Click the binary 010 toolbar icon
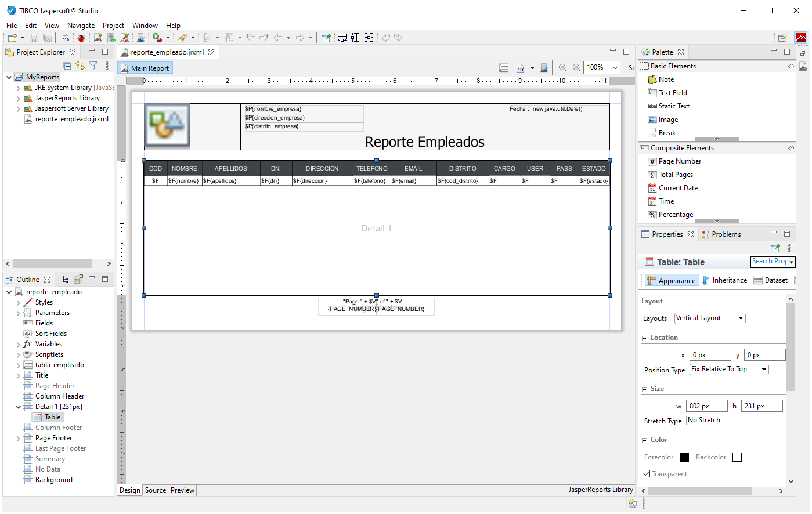Screen dimensions: 812x514 coord(66,38)
